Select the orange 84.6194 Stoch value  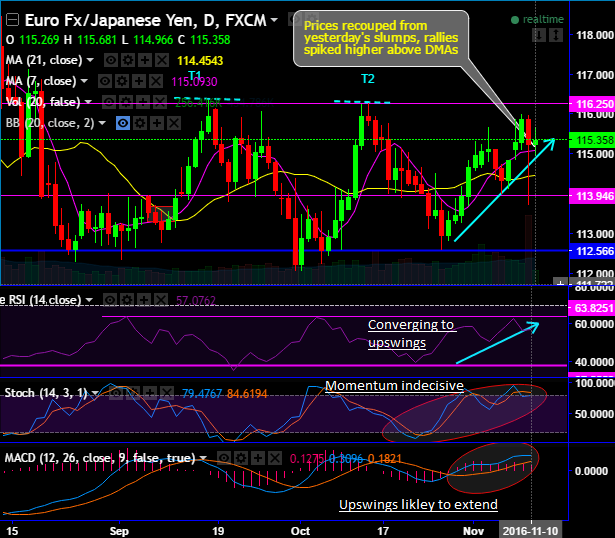pos(247,393)
